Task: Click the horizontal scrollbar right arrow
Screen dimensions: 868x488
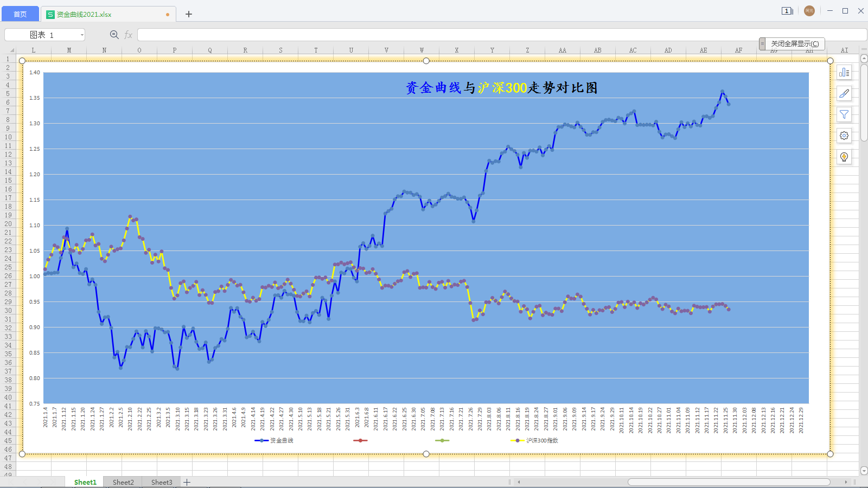Action: coord(846,481)
